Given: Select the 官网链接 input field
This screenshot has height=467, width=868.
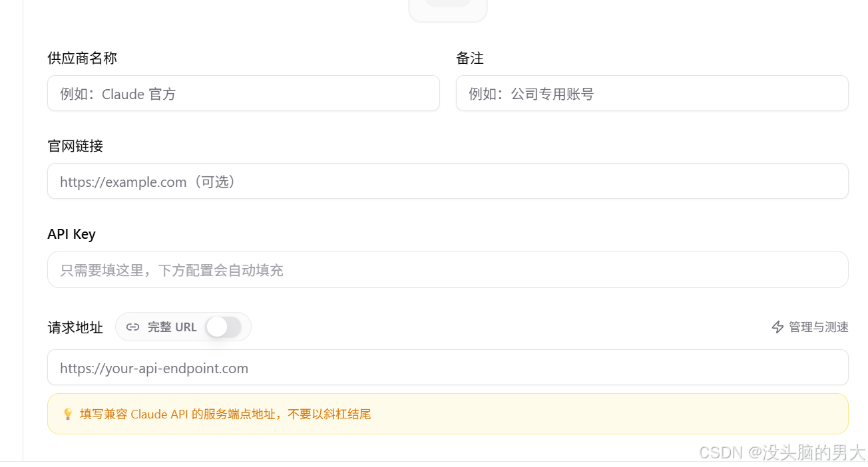Looking at the screenshot, I should (448, 181).
